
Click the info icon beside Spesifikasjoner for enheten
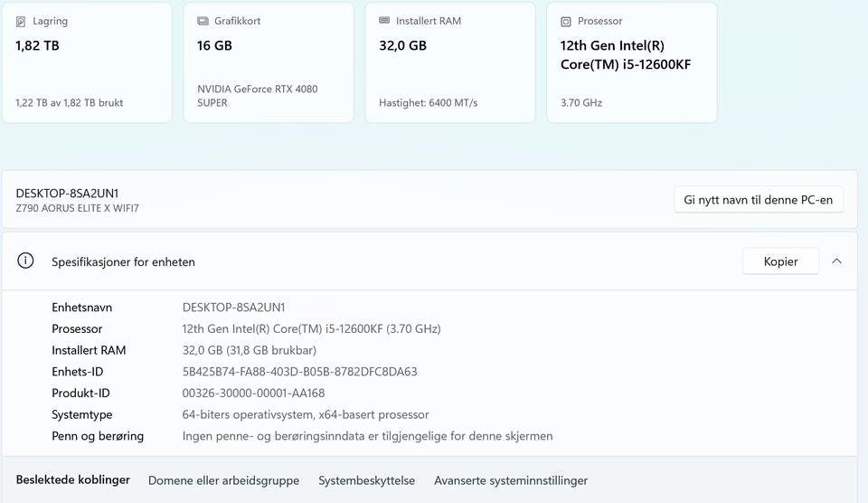click(25, 261)
